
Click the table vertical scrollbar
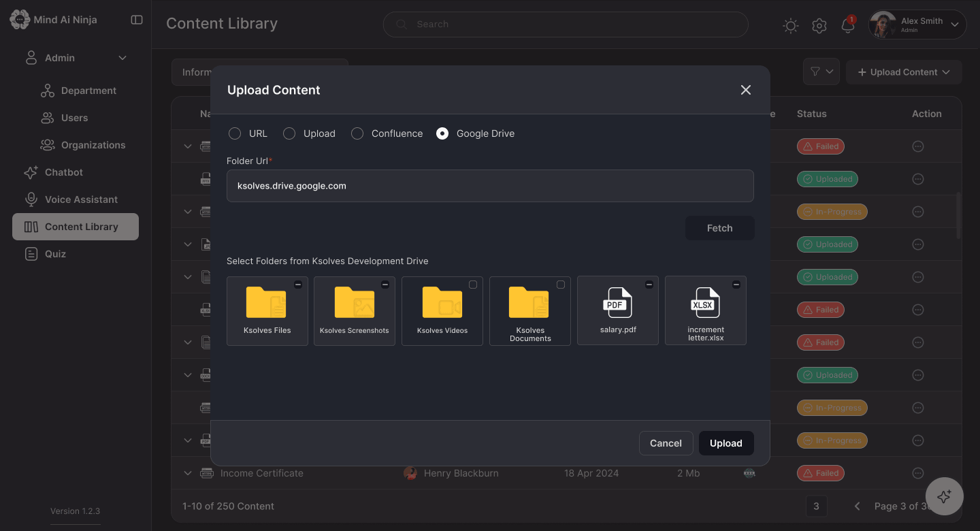tap(959, 214)
